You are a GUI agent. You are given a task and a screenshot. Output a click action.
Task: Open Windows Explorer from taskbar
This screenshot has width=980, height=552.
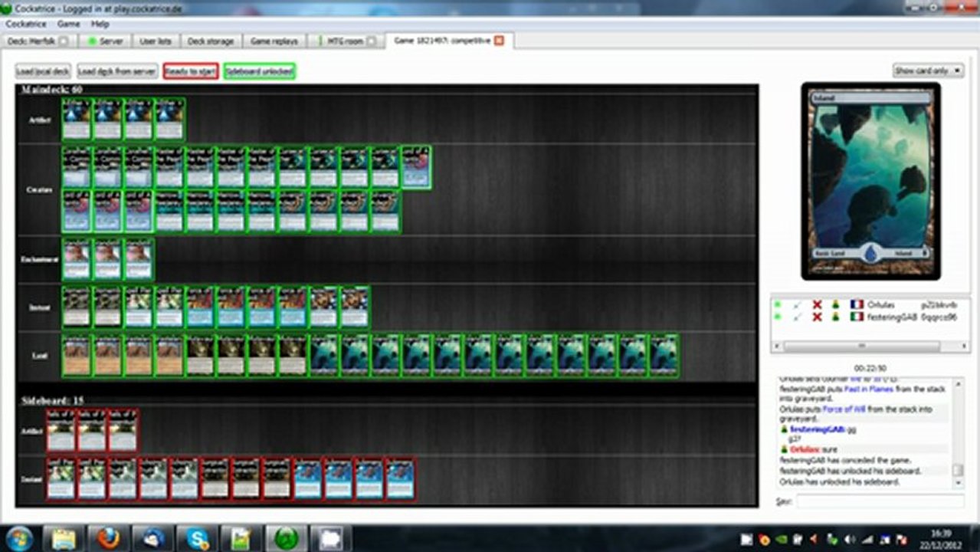click(65, 538)
